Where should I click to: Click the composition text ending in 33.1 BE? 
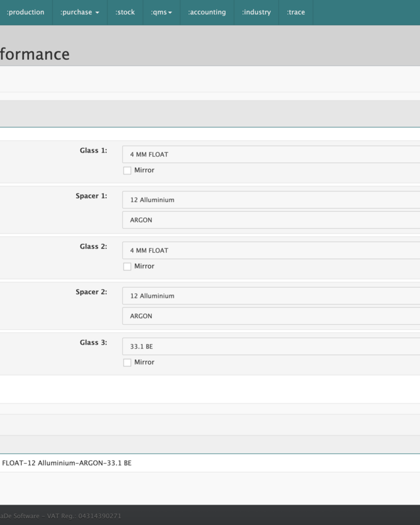pos(67,463)
